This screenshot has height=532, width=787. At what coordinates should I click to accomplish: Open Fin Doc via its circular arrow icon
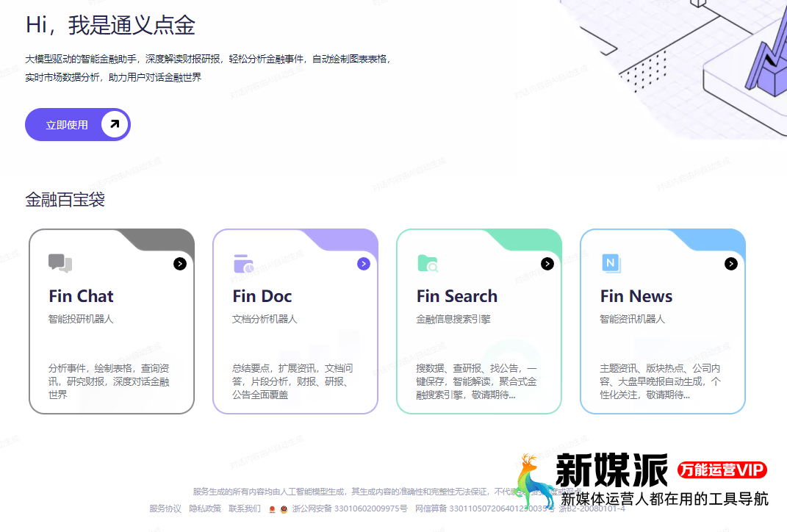click(364, 263)
